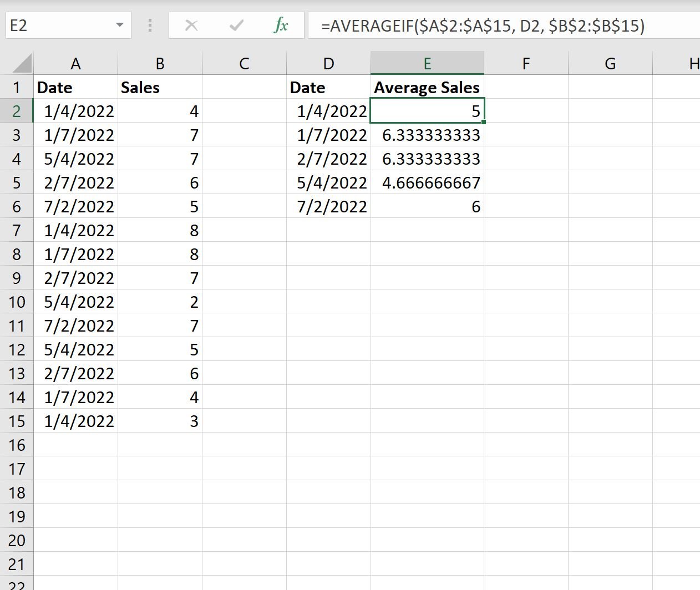Click into the AVERAGEIF formula bar text
Image resolution: width=700 pixels, height=590 pixels.
point(483,26)
